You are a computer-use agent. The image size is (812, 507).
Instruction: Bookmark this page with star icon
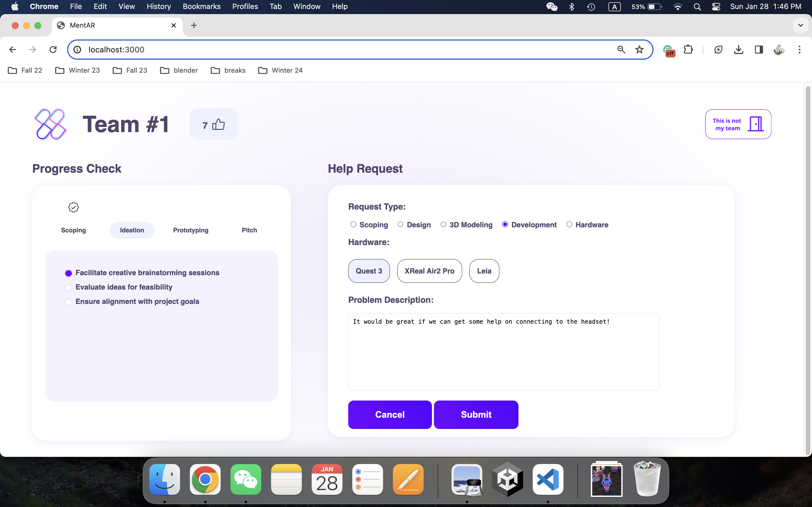click(x=639, y=50)
